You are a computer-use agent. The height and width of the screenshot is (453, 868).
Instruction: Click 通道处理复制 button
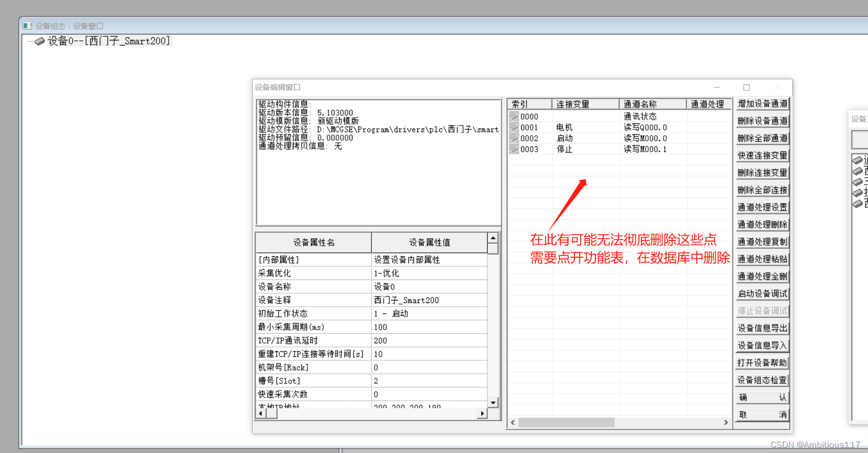[x=762, y=242]
